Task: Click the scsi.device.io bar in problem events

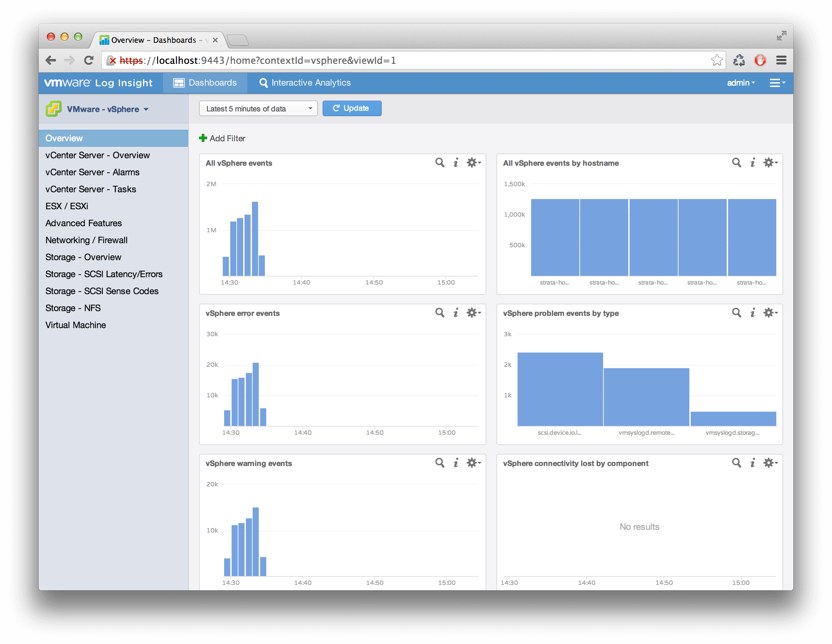Action: 560,389
